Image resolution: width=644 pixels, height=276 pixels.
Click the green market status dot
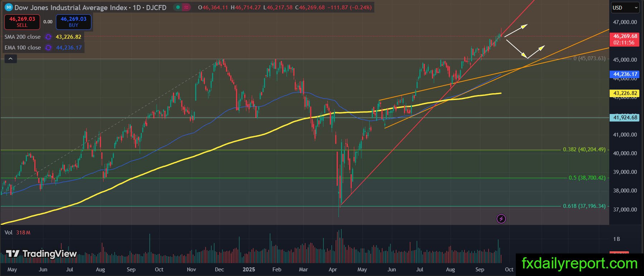coord(178,7)
